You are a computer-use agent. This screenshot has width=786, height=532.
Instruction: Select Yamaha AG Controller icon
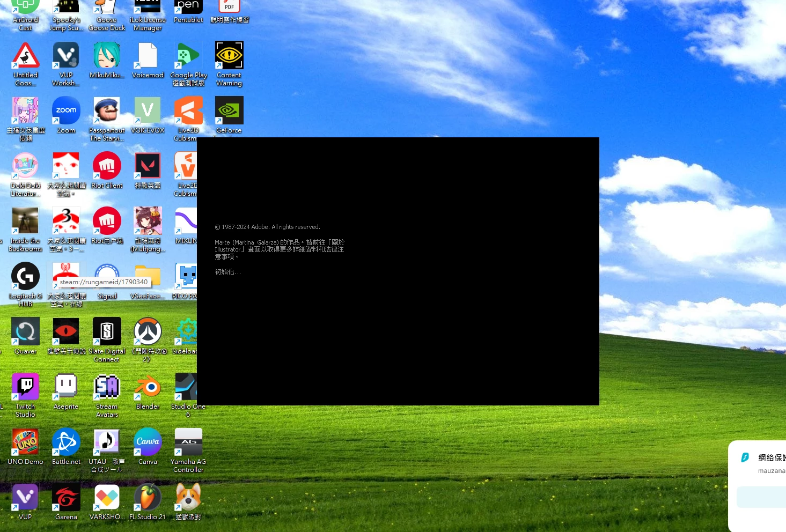(188, 450)
